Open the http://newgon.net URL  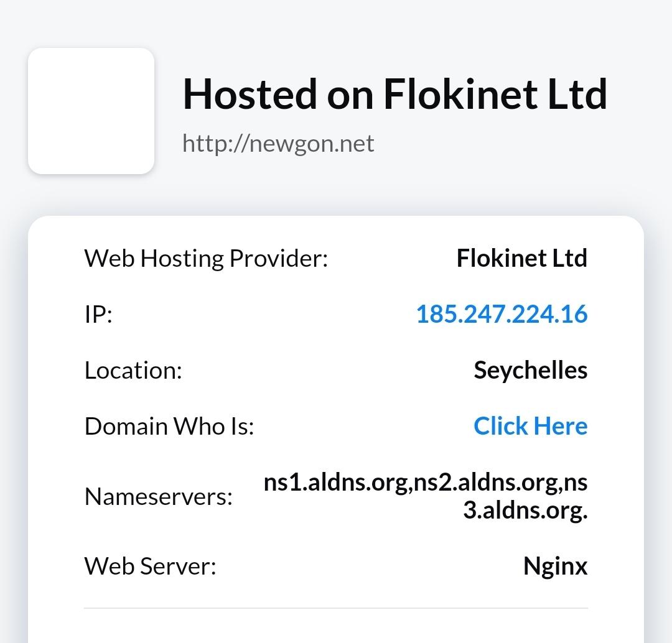tap(278, 144)
